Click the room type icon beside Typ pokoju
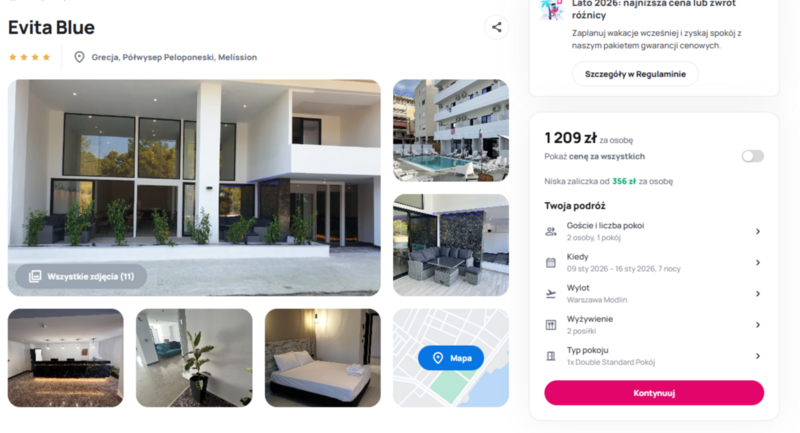Screen dimensions: 800x433 pos(551,356)
